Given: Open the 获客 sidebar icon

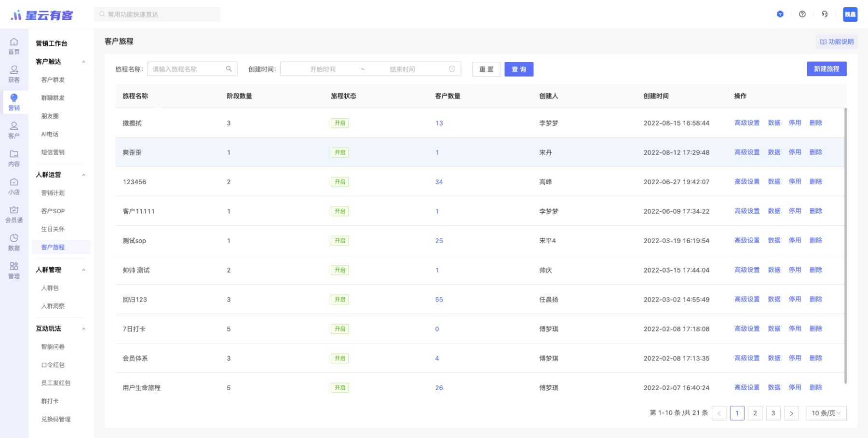Looking at the screenshot, I should tap(14, 74).
